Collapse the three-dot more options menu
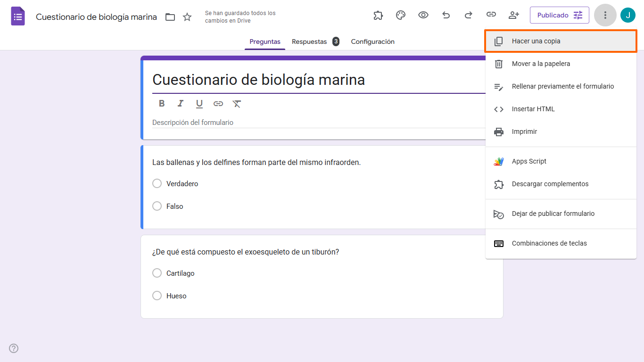 coord(605,15)
